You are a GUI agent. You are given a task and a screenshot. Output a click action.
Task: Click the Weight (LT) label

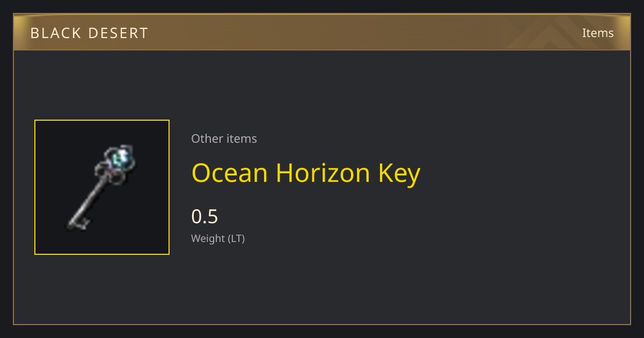tap(218, 239)
